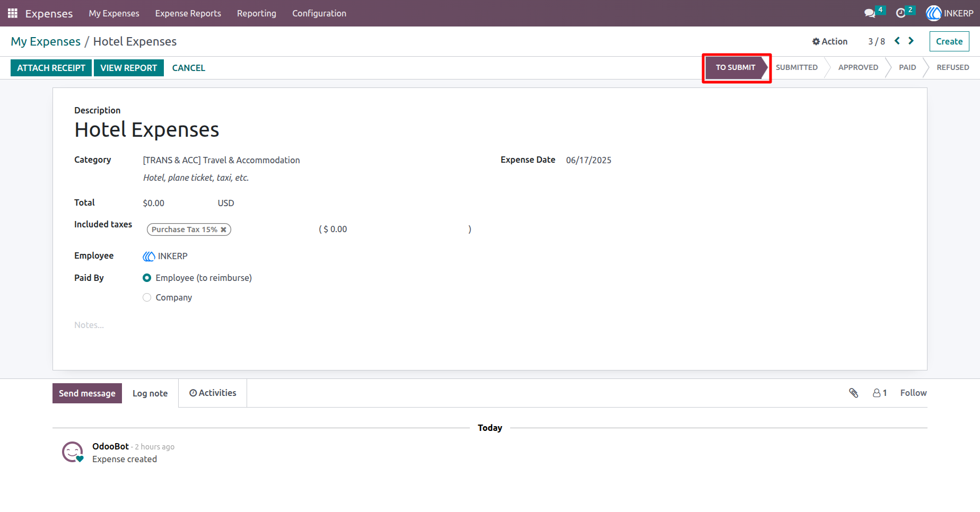Image resolution: width=980 pixels, height=512 pixels.
Task: Click Attach Receipt button
Action: (x=51, y=68)
